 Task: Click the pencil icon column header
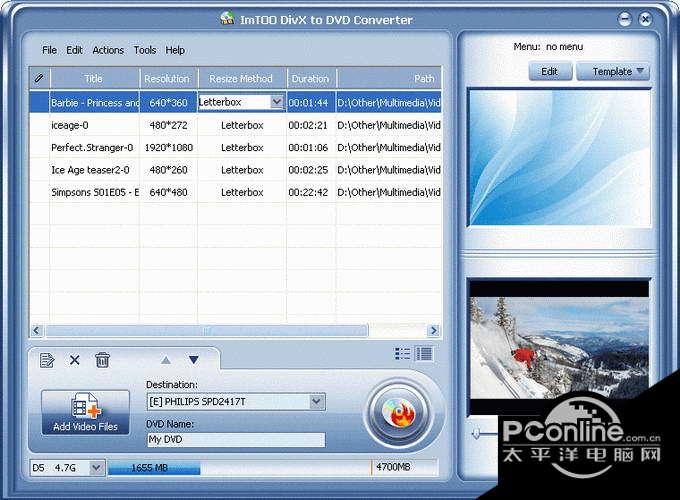39,78
